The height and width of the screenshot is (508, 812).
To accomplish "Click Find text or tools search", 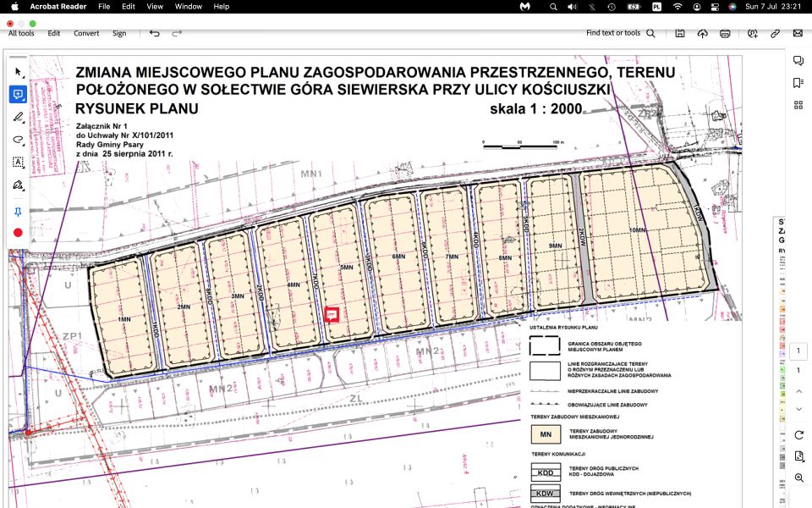I will [621, 33].
